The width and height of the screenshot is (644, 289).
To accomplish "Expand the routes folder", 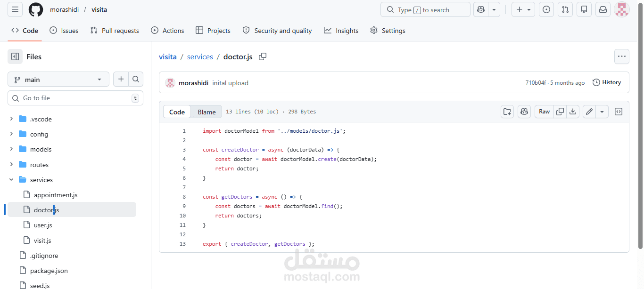I will [x=11, y=165].
